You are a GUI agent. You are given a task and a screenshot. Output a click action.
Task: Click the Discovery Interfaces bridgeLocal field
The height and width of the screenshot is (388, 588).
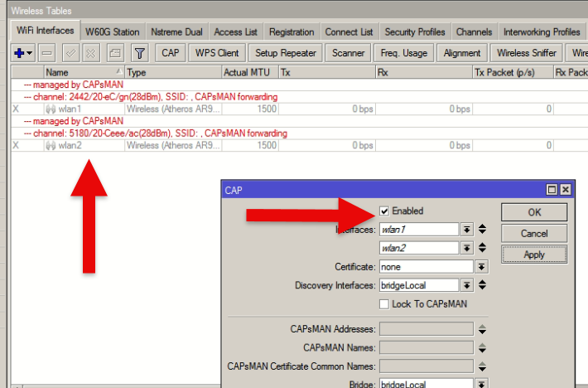[x=419, y=285]
